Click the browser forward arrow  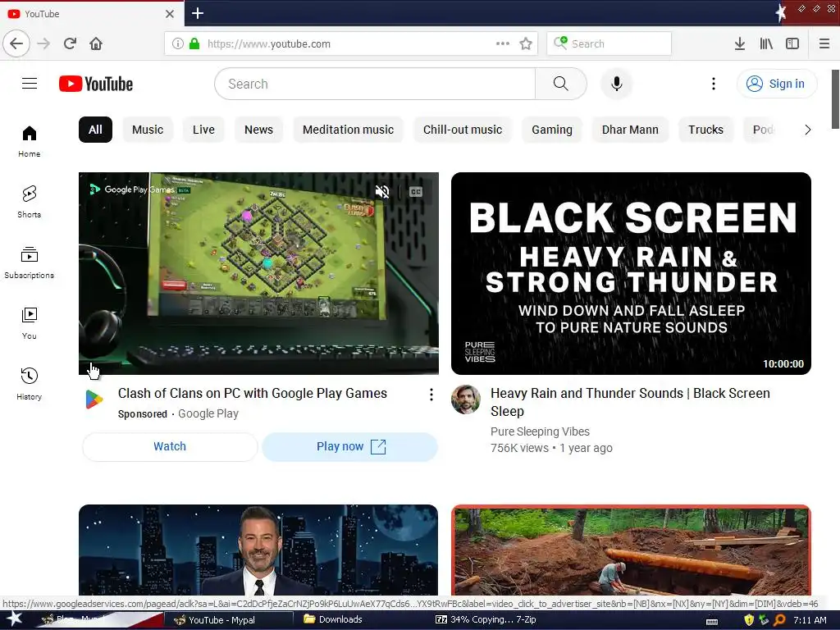(x=43, y=43)
